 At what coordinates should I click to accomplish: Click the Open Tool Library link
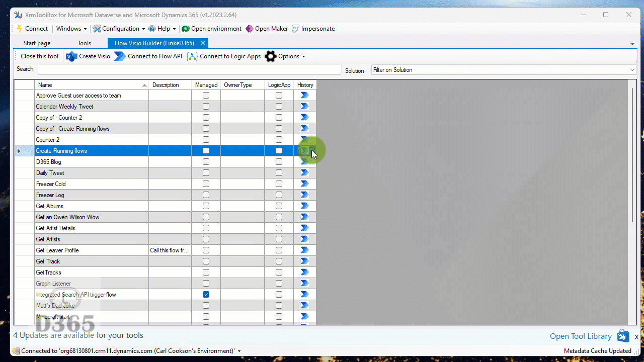pyautogui.click(x=581, y=336)
